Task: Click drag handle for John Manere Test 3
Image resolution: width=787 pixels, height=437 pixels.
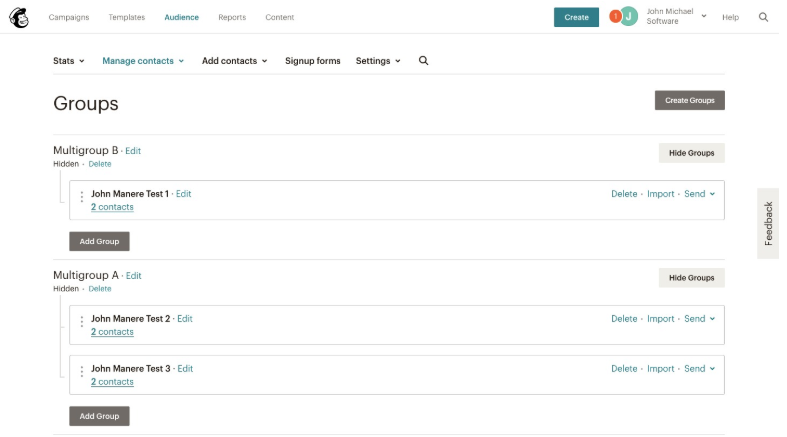Action: click(x=82, y=372)
